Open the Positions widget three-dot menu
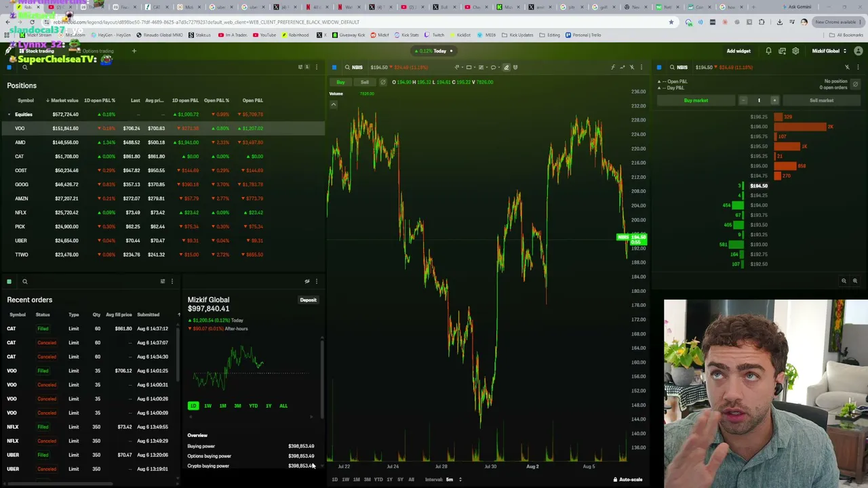The width and height of the screenshot is (868, 488). [x=316, y=67]
